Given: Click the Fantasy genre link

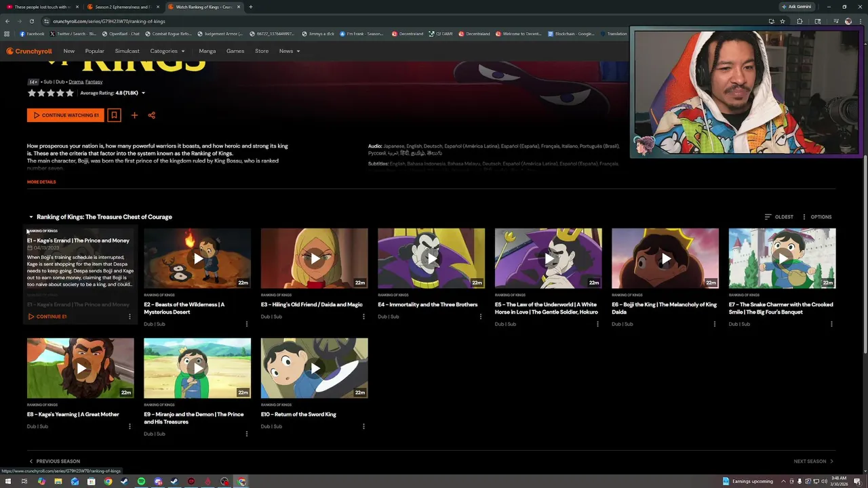Looking at the screenshot, I should tap(94, 82).
